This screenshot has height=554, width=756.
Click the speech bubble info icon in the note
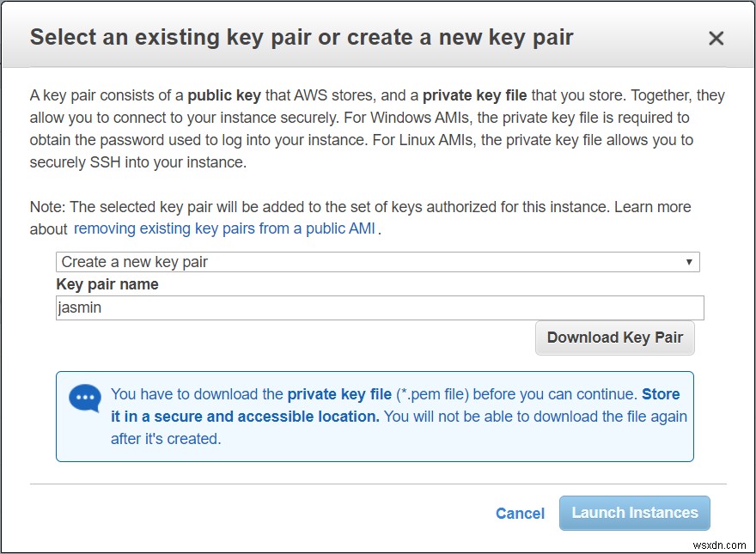pos(84,398)
